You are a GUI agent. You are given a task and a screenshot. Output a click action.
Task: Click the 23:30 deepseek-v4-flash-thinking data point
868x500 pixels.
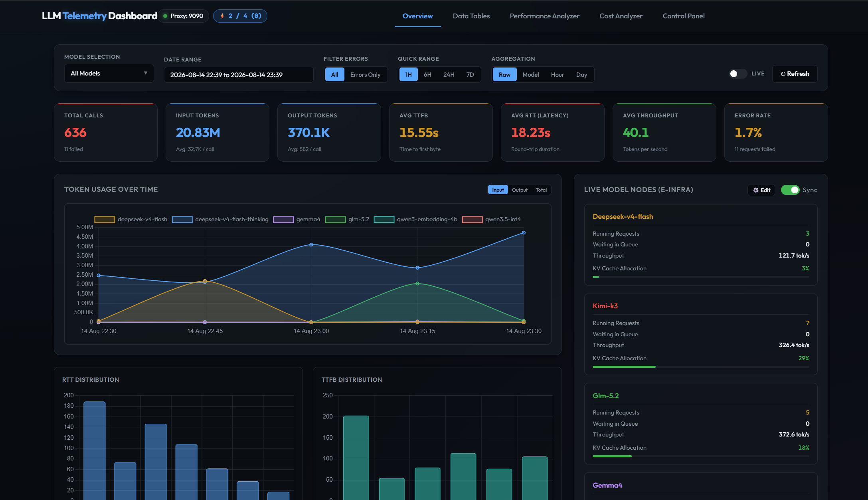524,232
